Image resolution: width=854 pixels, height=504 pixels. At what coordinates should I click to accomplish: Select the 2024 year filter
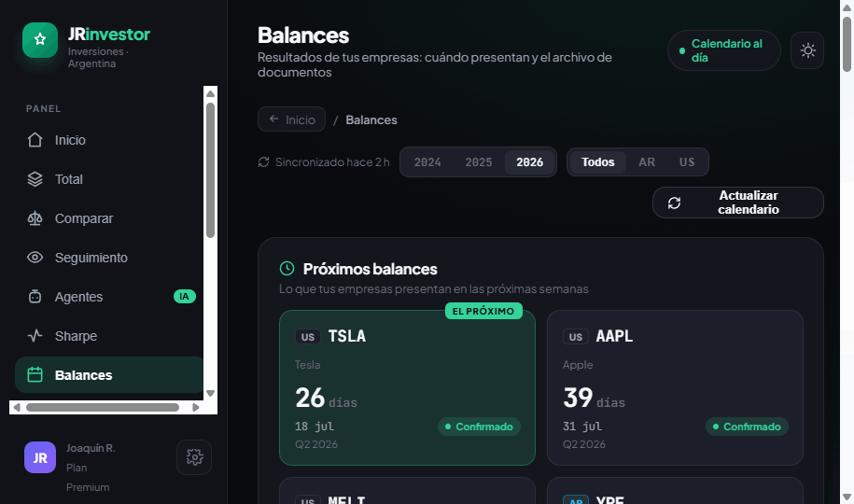tap(427, 162)
